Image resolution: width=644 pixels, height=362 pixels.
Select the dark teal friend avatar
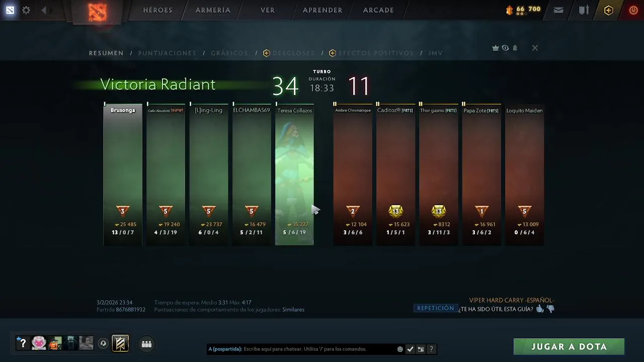[x=70, y=343]
